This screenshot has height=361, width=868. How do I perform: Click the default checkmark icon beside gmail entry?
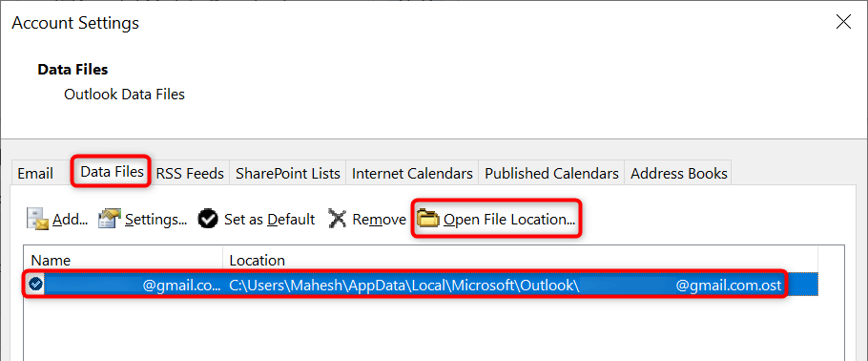pos(36,285)
